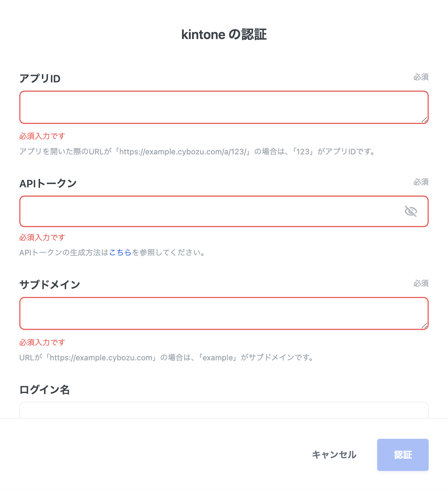448x490 pixels.
Task: Click the kintone の認証 dialog title
Action: tap(224, 35)
